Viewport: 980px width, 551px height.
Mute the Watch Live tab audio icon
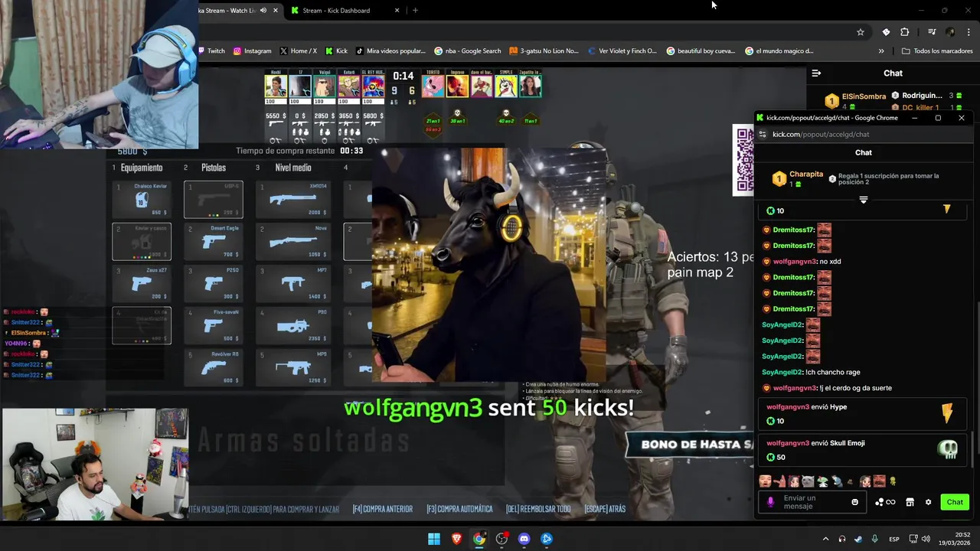pyautogui.click(x=263, y=11)
